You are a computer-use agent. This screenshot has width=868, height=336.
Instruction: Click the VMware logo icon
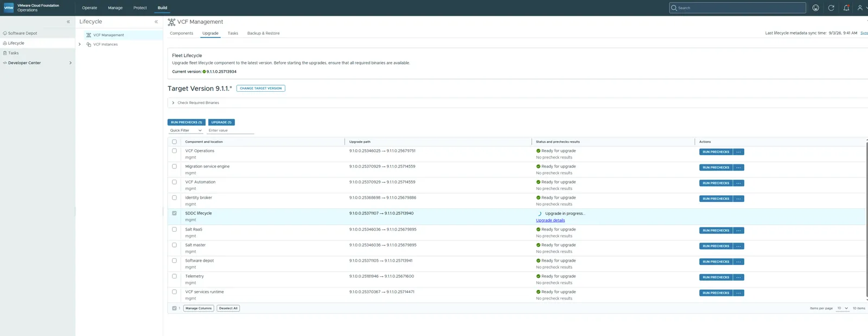click(9, 8)
